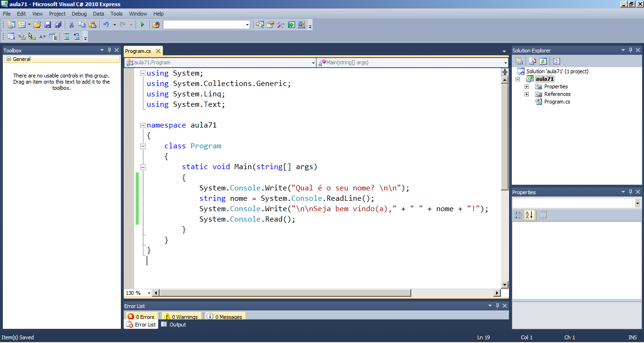
Task: Collapse the namespace aula71 code block
Action: [143, 125]
